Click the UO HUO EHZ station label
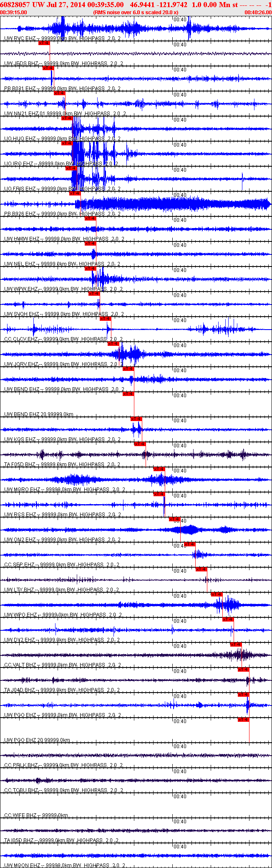The width and height of the screenshot is (272, 868). click(63, 139)
